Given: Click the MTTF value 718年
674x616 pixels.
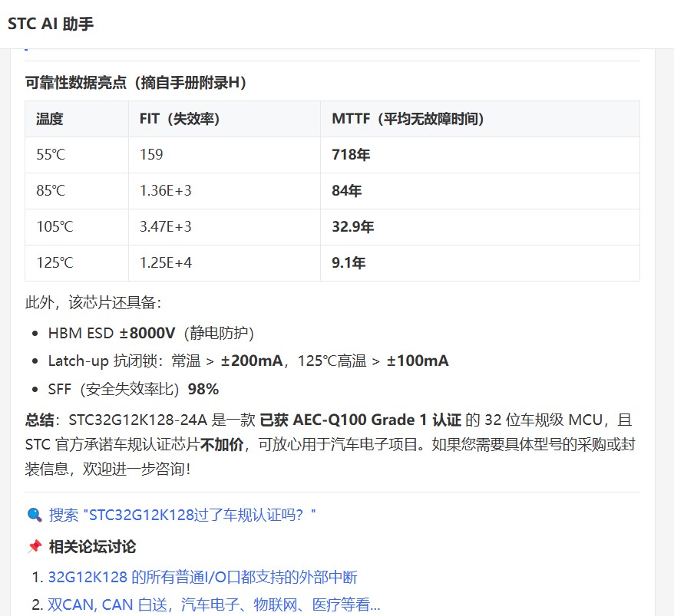Looking at the screenshot, I should (x=351, y=155).
